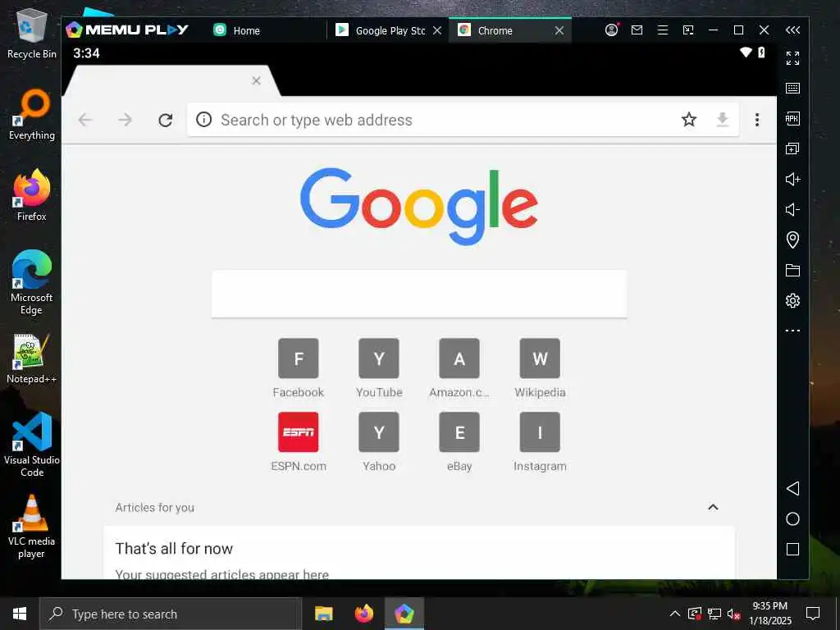
Task: Click the Windows taskbar search box
Action: pyautogui.click(x=171, y=614)
